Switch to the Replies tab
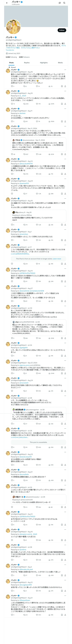 tap(27, 63)
